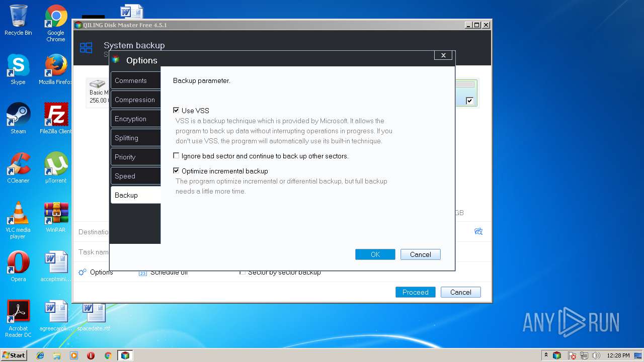Screen dimensions: 644x362
Task: Select the Backup tab
Action: tap(135, 195)
